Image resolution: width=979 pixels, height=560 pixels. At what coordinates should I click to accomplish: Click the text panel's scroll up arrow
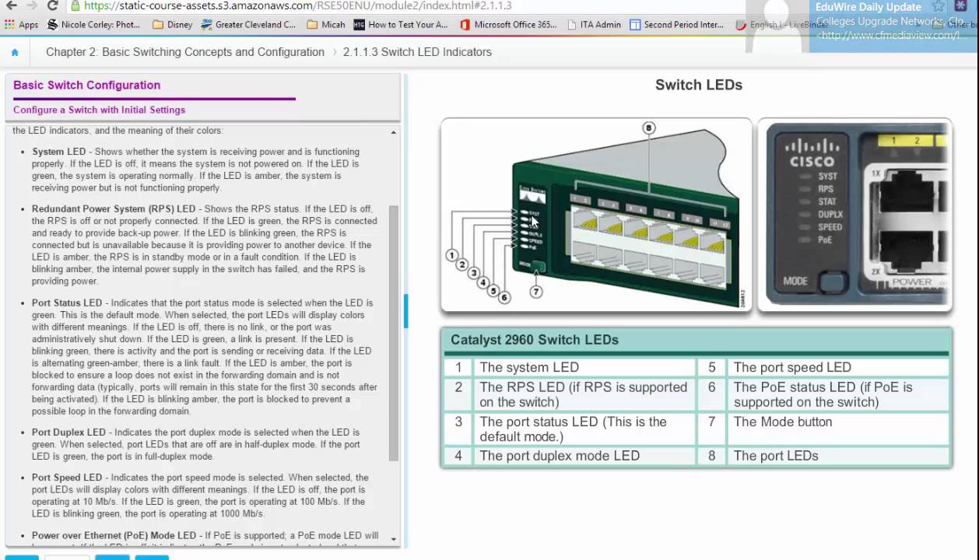[x=393, y=132]
